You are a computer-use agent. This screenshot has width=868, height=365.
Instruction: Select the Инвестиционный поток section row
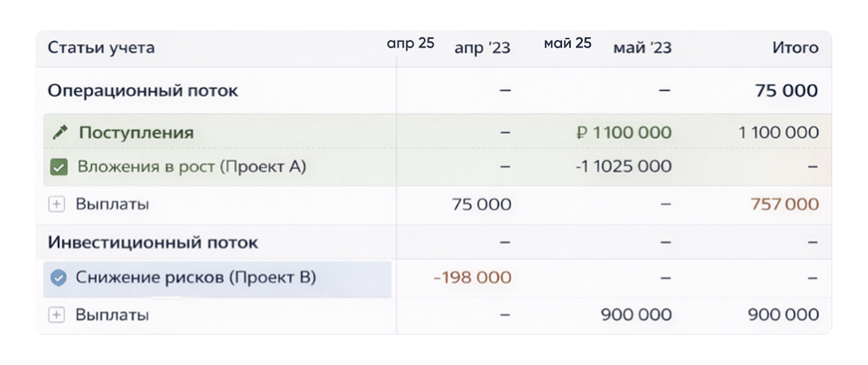[153, 242]
